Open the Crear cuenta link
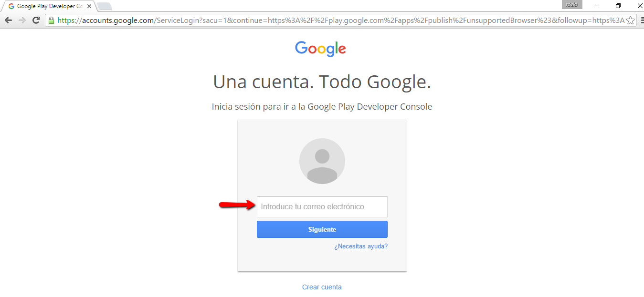 coord(322,287)
